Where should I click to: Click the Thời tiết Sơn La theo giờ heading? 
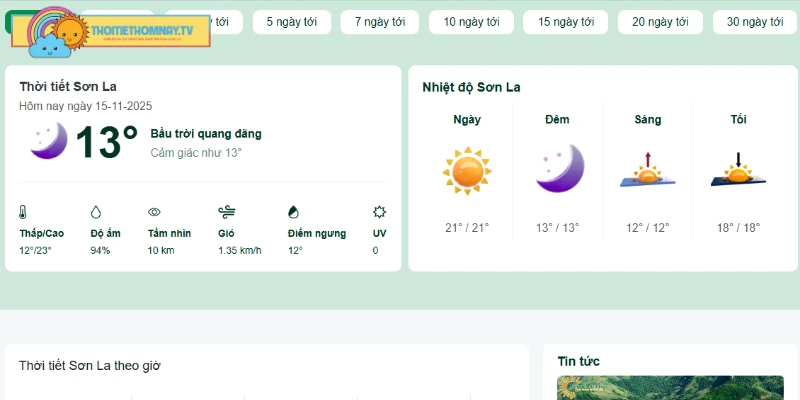click(90, 366)
